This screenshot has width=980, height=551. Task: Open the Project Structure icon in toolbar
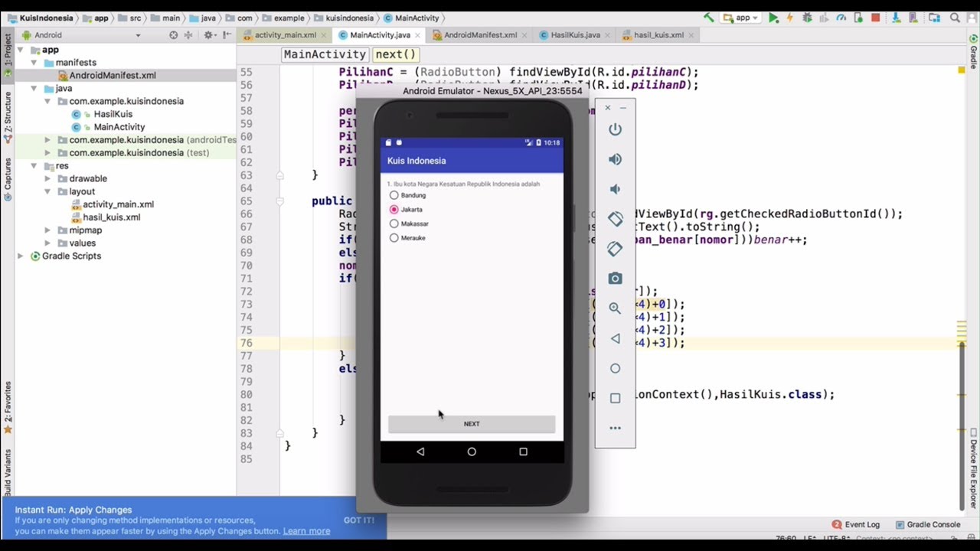coord(935,18)
